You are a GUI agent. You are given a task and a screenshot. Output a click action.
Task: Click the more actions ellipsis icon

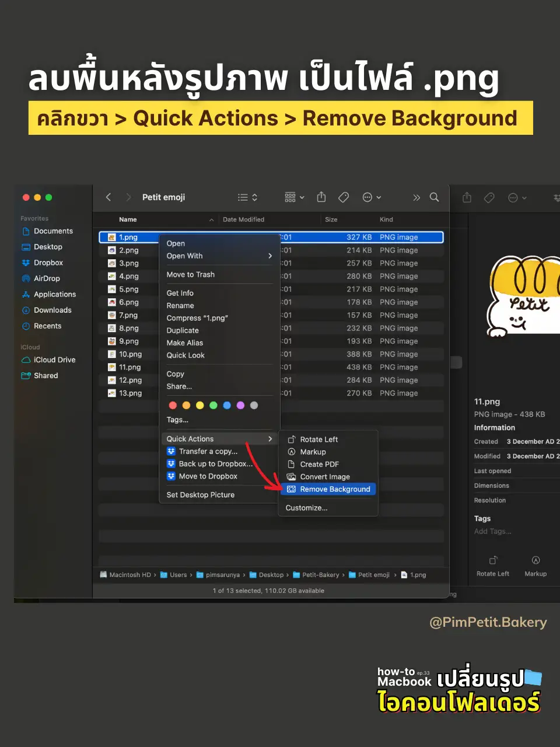368,197
